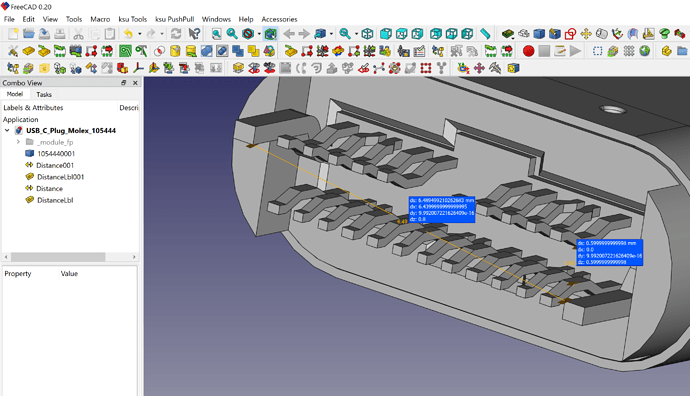Open the Undo history dropdown arrow

139,34
